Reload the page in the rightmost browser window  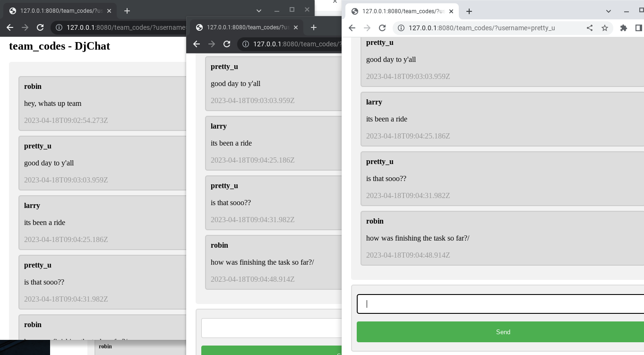tap(382, 28)
